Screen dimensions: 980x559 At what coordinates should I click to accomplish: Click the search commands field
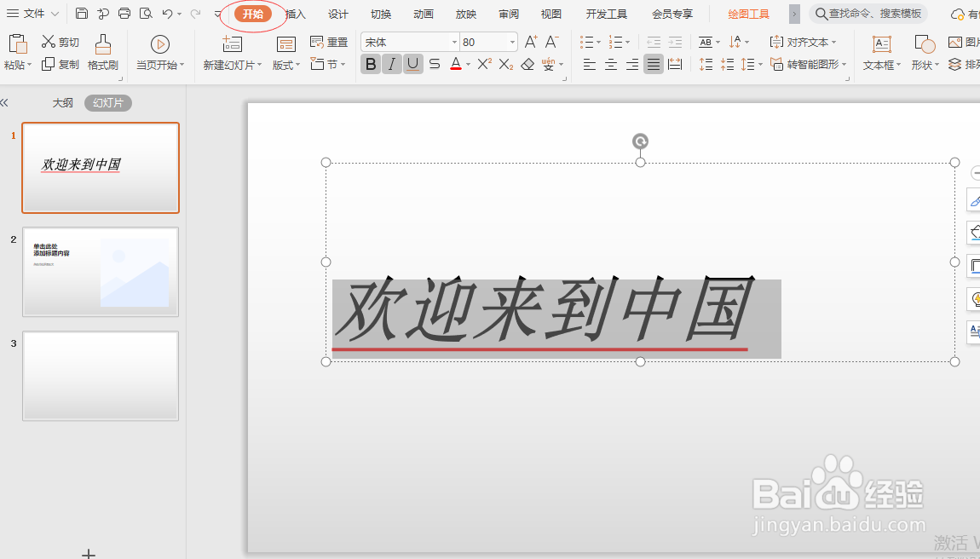coord(868,13)
